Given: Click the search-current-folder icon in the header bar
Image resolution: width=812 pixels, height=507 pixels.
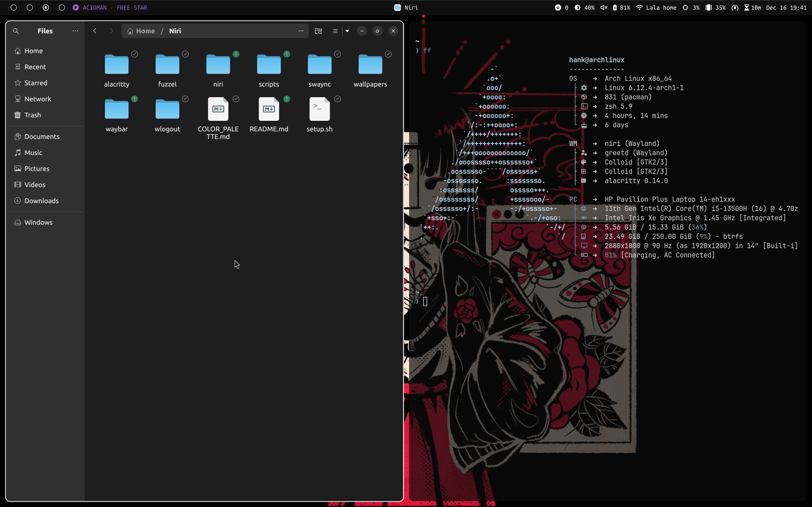Looking at the screenshot, I should click(x=318, y=31).
